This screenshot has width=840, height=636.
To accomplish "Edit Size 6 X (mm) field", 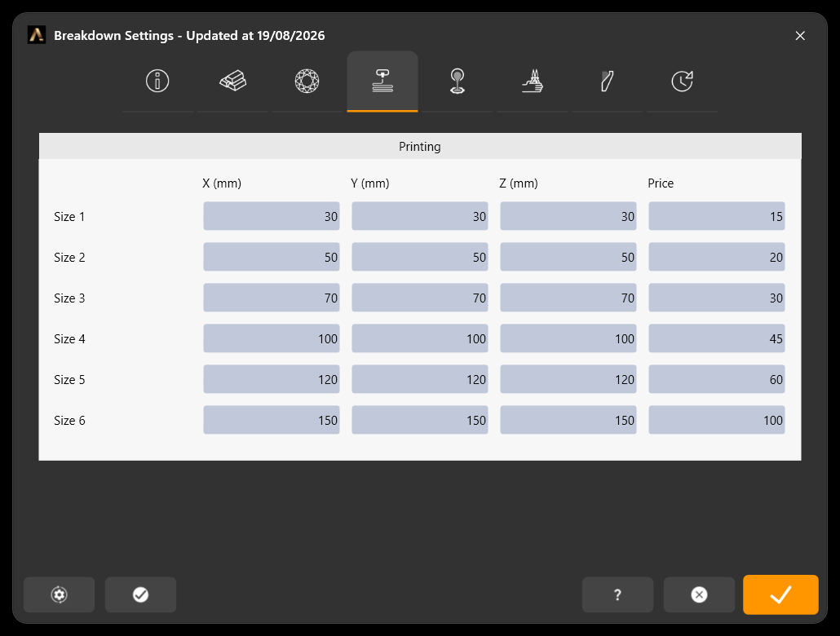I will point(272,420).
